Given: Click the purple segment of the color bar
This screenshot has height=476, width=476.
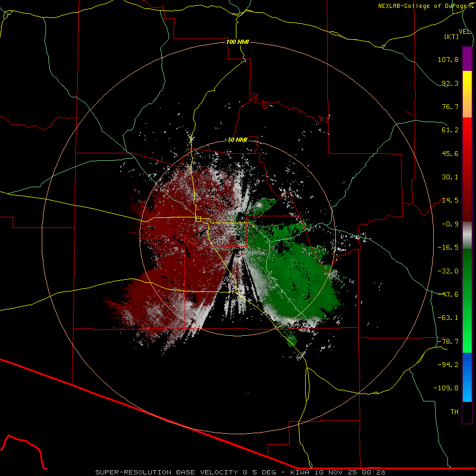Looking at the screenshot, I should pyautogui.click(x=467, y=59).
